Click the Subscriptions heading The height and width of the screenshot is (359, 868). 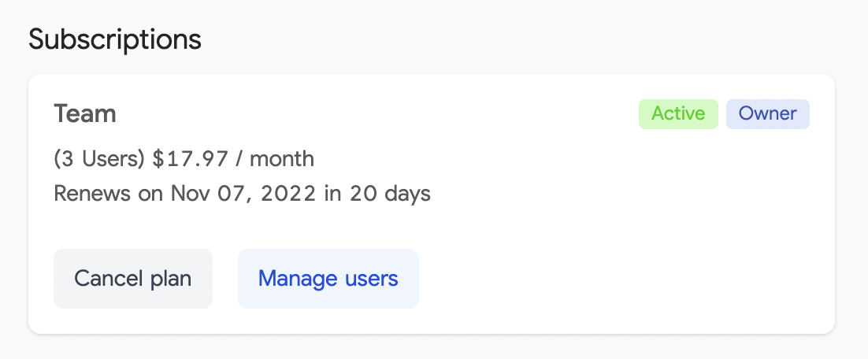[x=115, y=39]
